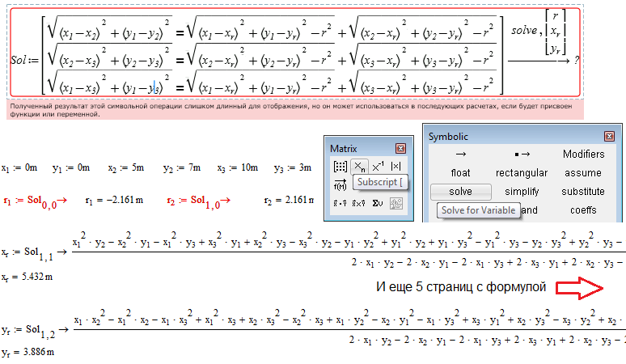Insert the float keyword
The height and width of the screenshot is (364, 626).
[x=460, y=173]
